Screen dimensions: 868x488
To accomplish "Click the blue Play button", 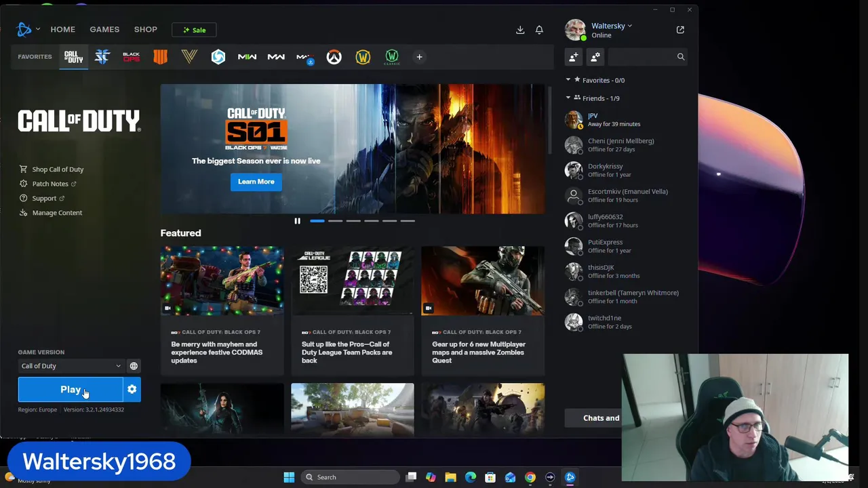I will point(71,390).
